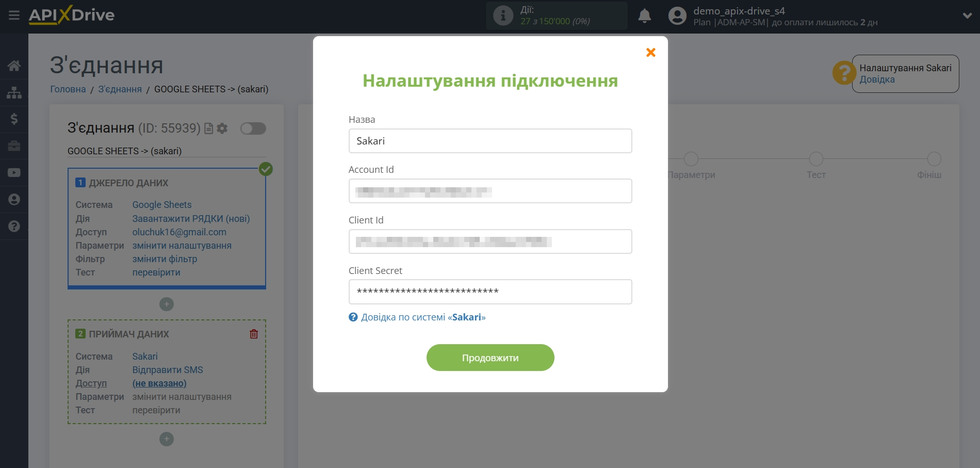Click source перевірити test link
Image resolution: width=980 pixels, height=468 pixels.
click(156, 272)
